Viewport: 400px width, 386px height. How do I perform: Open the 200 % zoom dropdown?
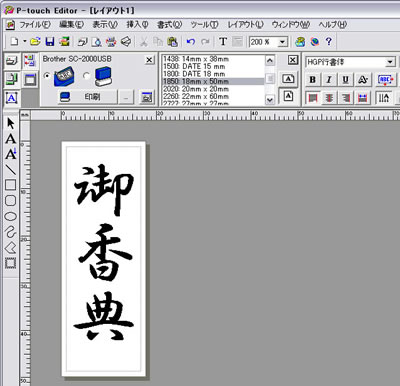point(282,42)
